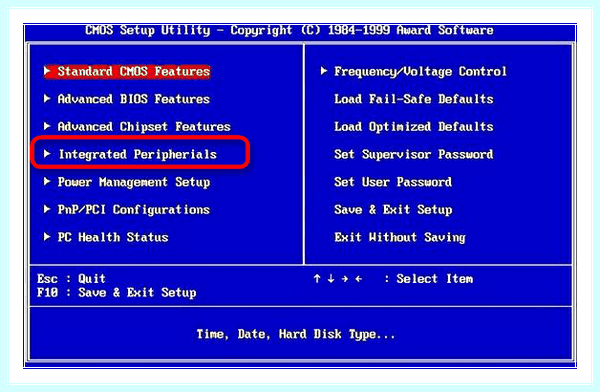Click the 'F10 : Save & Exit Setup' hint
The height and width of the screenshot is (392, 600).
coord(117,292)
